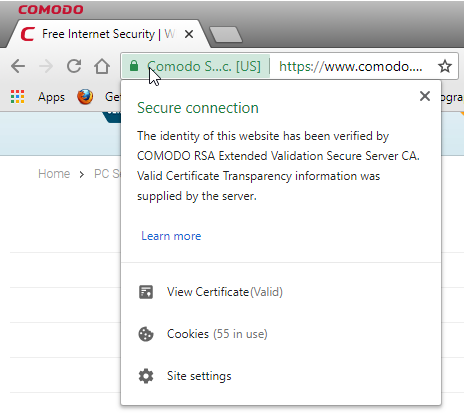Click the gear icon for Site settings
The height and width of the screenshot is (415, 464).
[146, 376]
